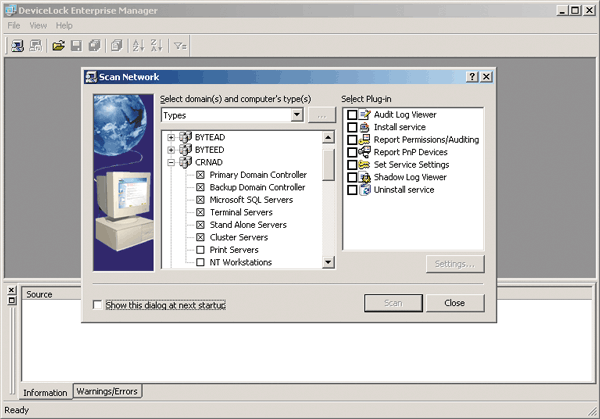
Task: Click the domain tree scrollbar down arrow
Action: tap(328, 262)
